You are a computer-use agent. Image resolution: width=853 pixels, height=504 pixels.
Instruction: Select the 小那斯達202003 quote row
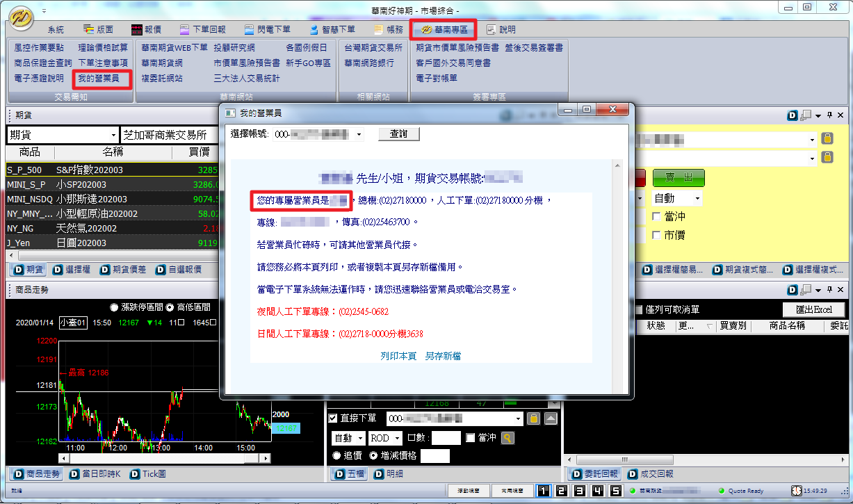[111, 199]
